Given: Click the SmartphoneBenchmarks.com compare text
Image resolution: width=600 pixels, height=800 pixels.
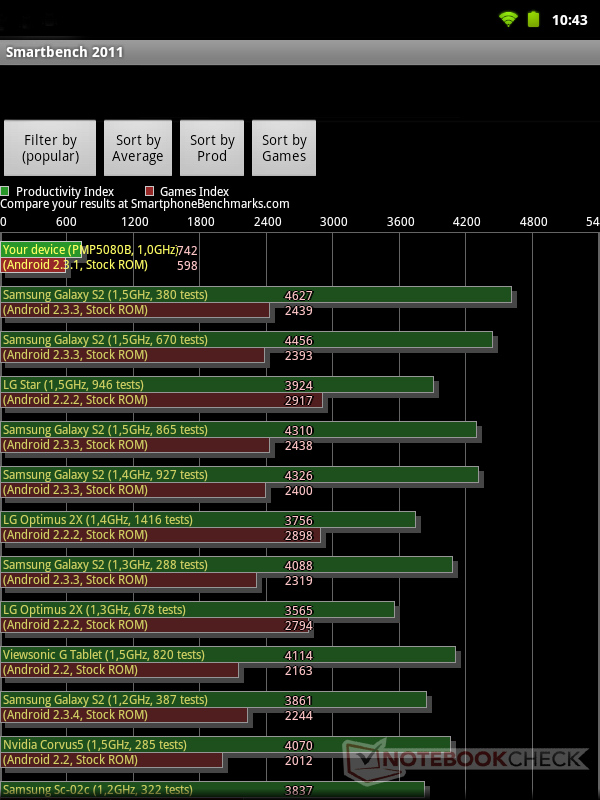Looking at the screenshot, I should coord(145,204).
